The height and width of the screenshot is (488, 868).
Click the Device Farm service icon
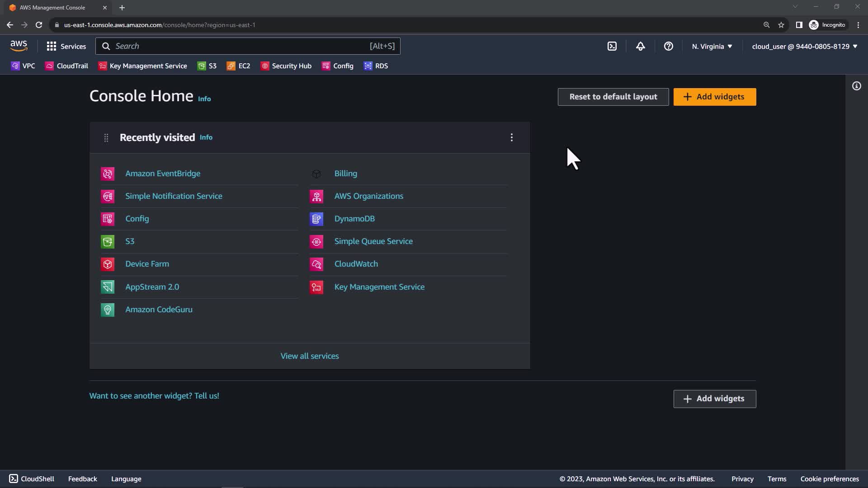click(108, 264)
